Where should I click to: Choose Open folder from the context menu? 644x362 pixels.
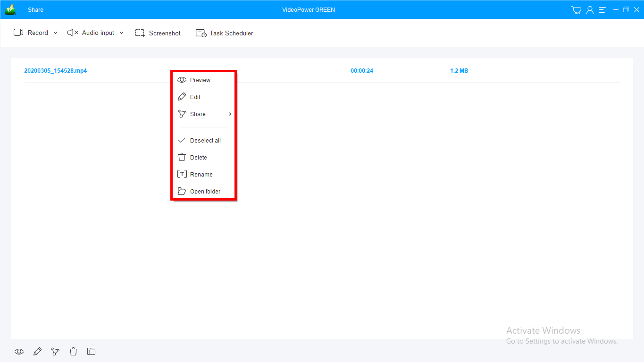[205, 192]
